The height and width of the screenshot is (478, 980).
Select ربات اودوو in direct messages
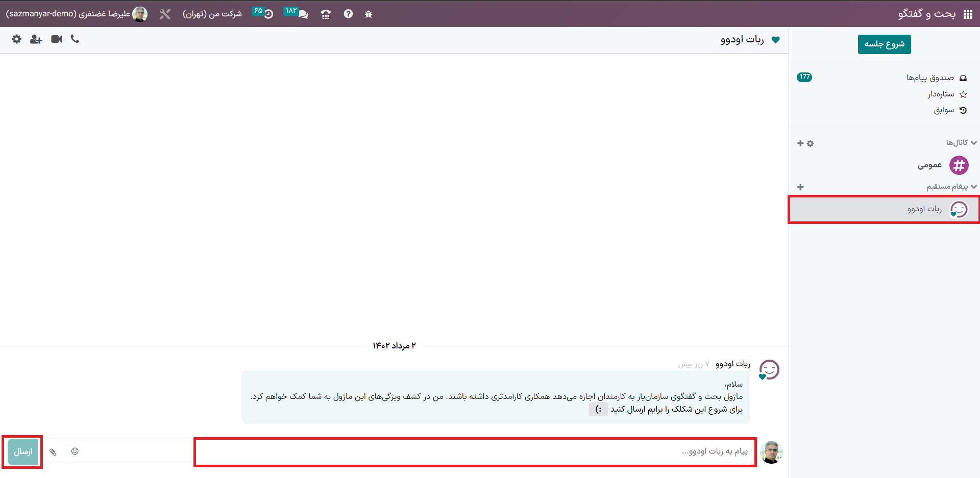[884, 209]
